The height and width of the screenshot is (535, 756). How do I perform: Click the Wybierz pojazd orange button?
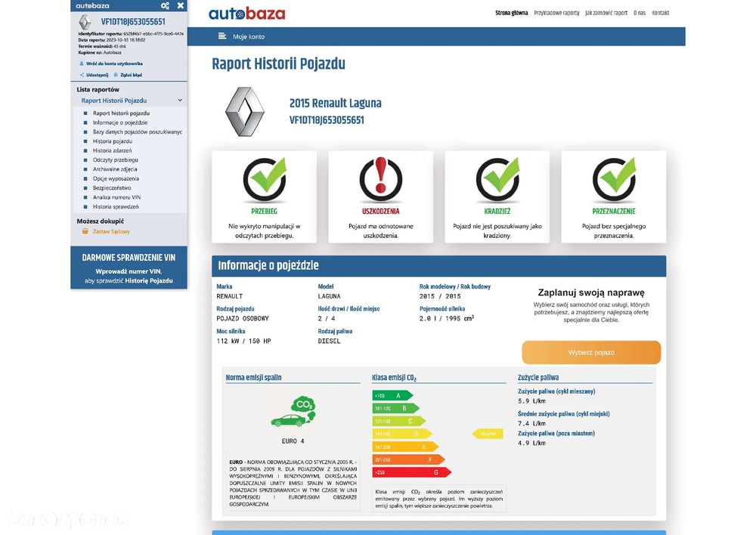591,352
